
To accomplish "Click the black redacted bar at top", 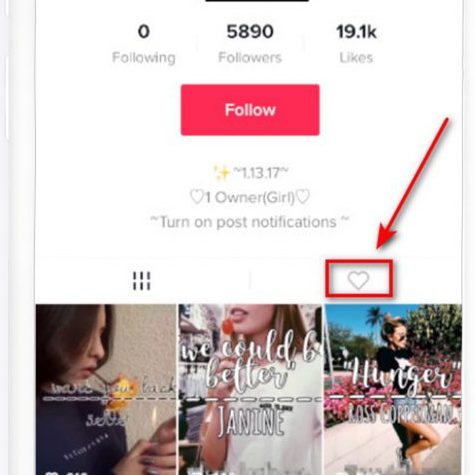I will (257, 1).
